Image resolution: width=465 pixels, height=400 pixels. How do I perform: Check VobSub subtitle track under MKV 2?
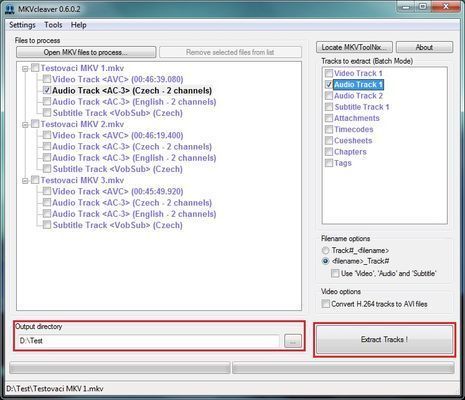coord(47,169)
